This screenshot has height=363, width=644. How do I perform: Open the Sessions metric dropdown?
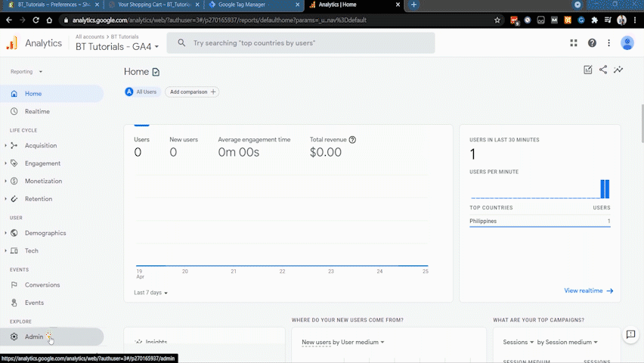[x=519, y=342]
